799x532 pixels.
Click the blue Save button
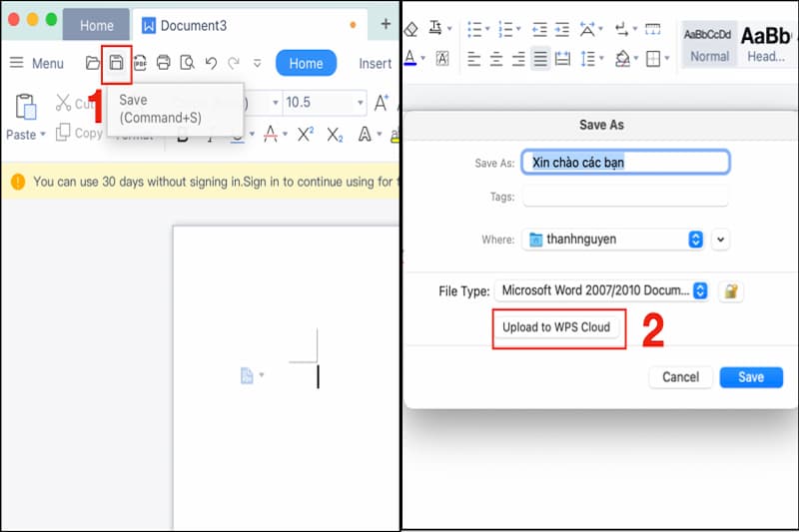tap(751, 377)
